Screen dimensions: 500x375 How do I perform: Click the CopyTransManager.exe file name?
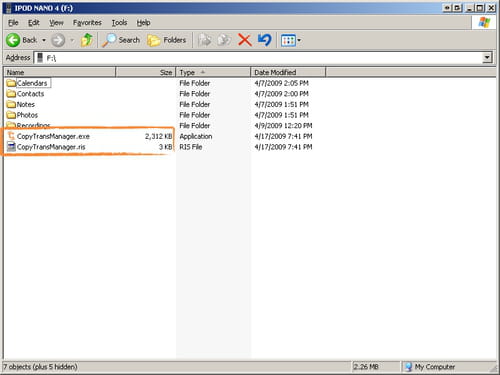tap(53, 136)
